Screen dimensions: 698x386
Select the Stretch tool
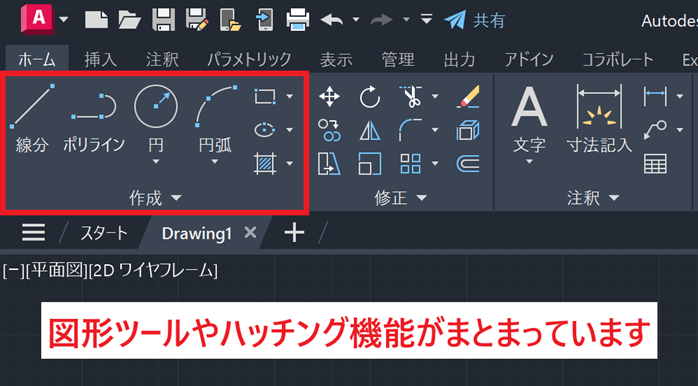pyautogui.click(x=329, y=163)
